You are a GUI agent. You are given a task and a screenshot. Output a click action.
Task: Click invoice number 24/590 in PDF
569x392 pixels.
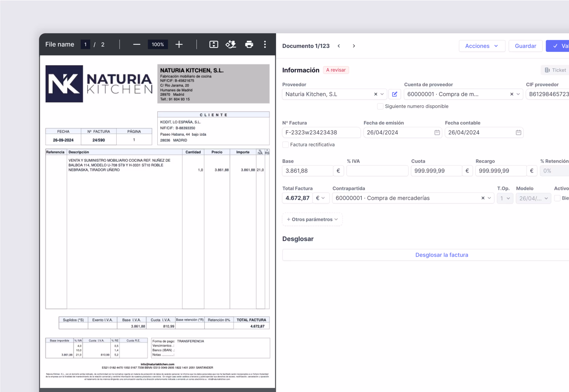(x=99, y=140)
